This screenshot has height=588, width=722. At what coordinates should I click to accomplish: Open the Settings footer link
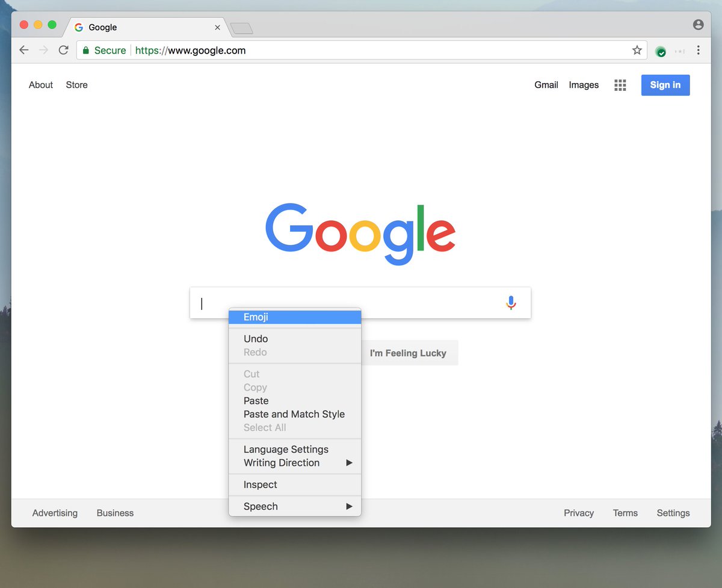click(673, 513)
